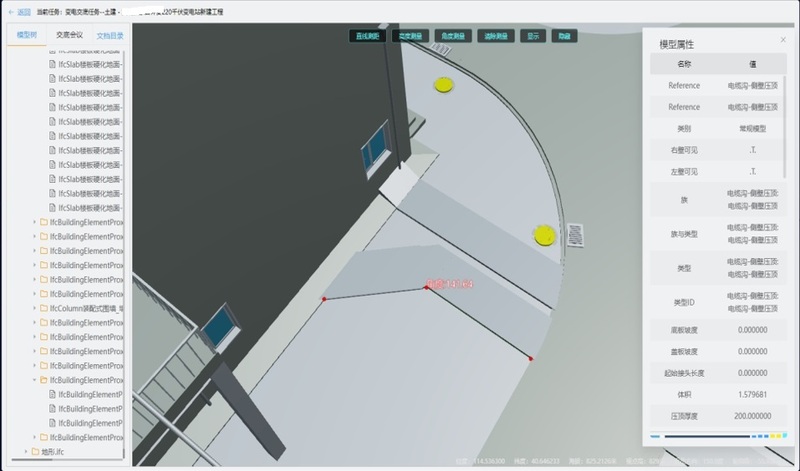The width and height of the screenshot is (800, 471).
Task: Click the 模型属性 panel title
Action: coord(677,44)
